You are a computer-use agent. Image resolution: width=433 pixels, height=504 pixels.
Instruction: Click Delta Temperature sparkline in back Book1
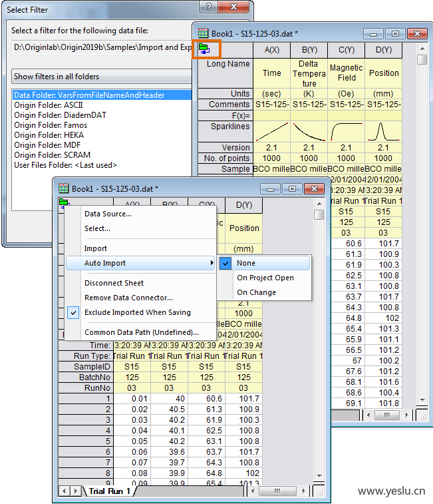tap(309, 131)
